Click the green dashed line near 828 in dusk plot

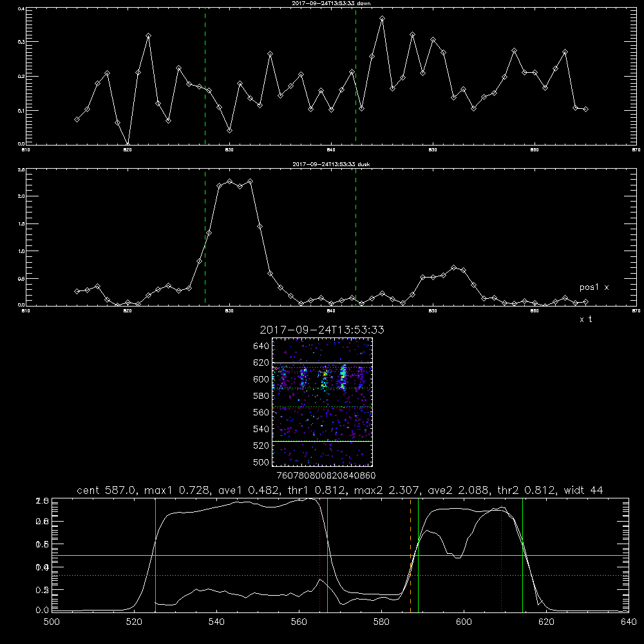[205, 237]
